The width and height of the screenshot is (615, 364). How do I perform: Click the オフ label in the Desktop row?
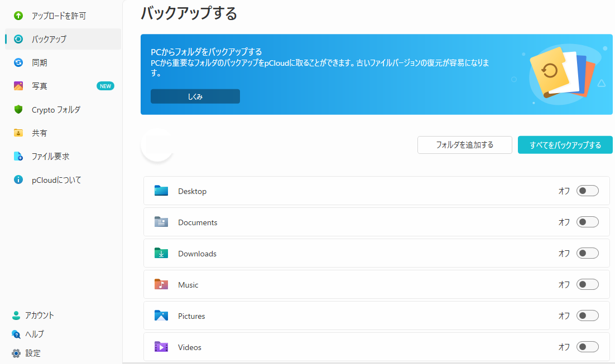pyautogui.click(x=564, y=191)
